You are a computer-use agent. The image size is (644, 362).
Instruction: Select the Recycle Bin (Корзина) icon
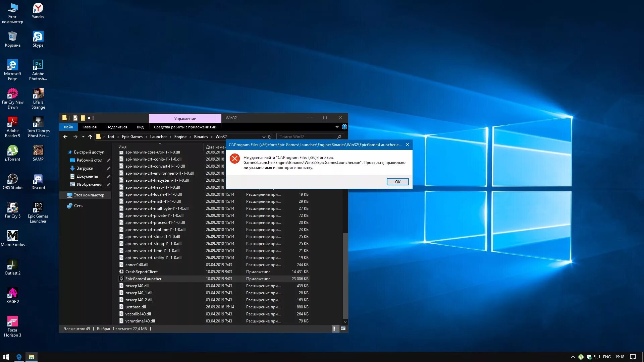pos(12,39)
